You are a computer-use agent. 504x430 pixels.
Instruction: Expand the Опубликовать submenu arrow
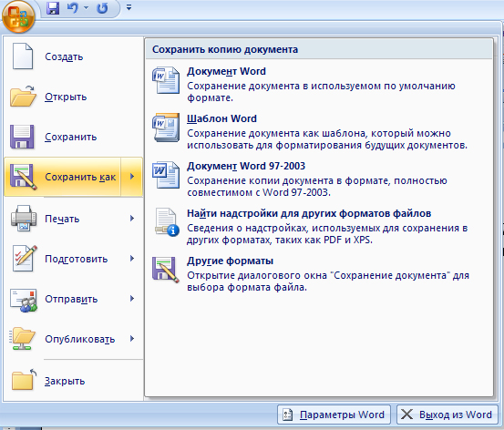[132, 339]
